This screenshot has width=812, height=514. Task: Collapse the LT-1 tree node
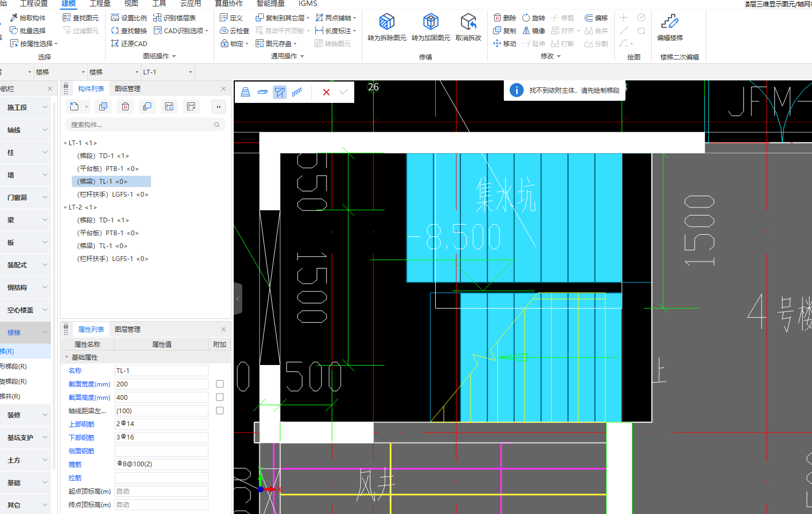click(x=65, y=143)
